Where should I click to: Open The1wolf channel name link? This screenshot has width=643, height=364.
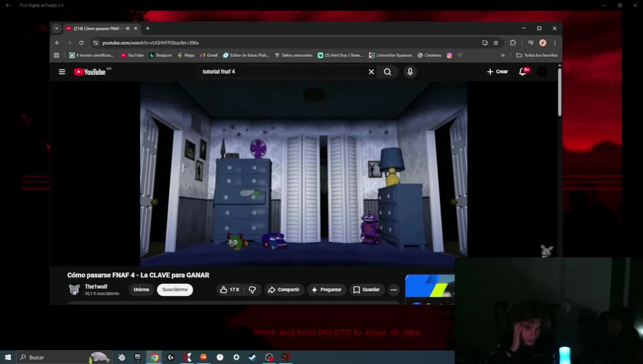[x=96, y=287]
